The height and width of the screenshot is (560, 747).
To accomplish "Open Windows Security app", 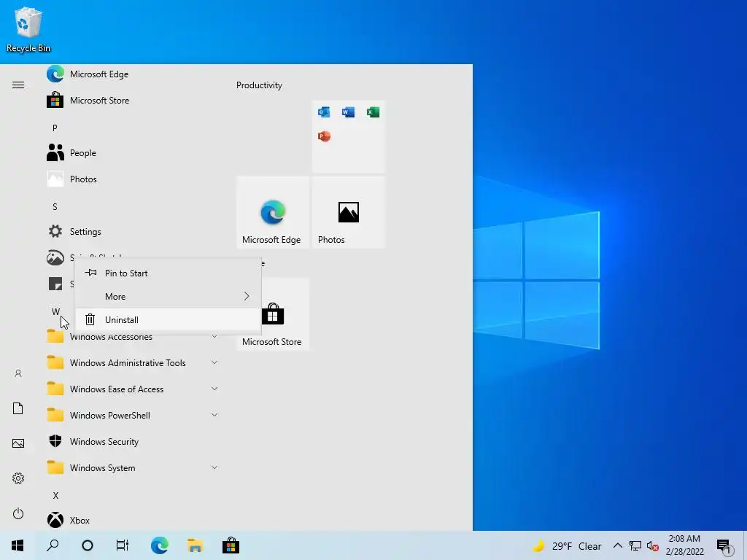I will (x=132, y=441).
